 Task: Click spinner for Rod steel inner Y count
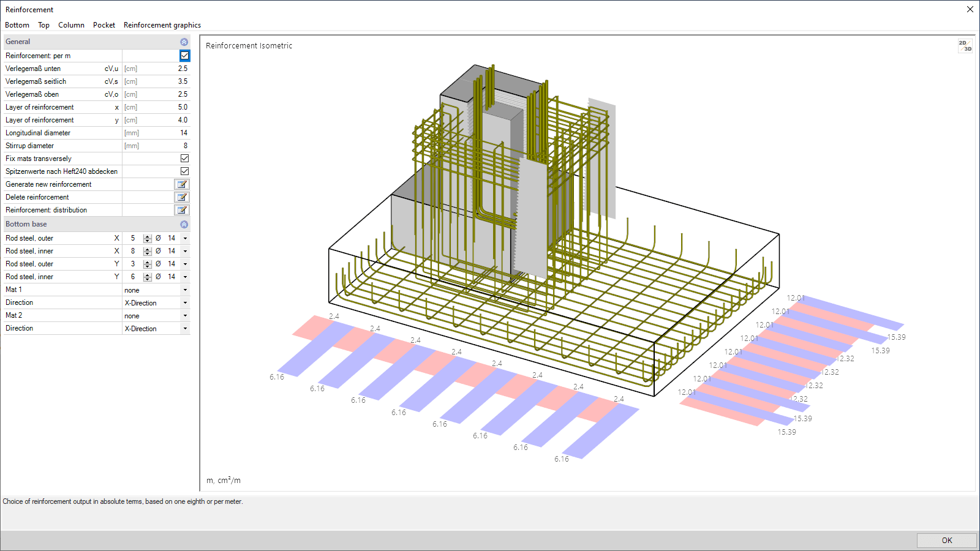coord(148,277)
